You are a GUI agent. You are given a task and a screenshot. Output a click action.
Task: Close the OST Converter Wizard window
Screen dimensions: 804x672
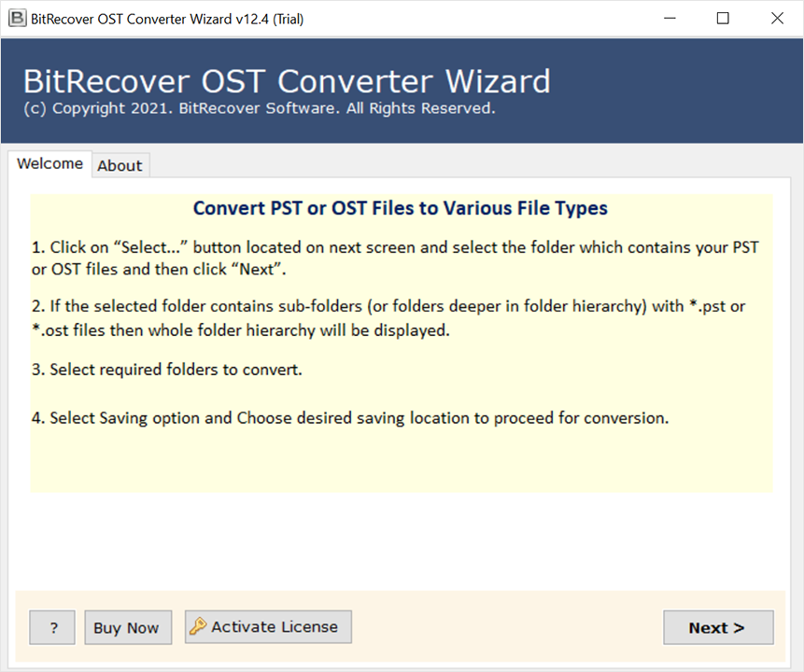tap(777, 19)
